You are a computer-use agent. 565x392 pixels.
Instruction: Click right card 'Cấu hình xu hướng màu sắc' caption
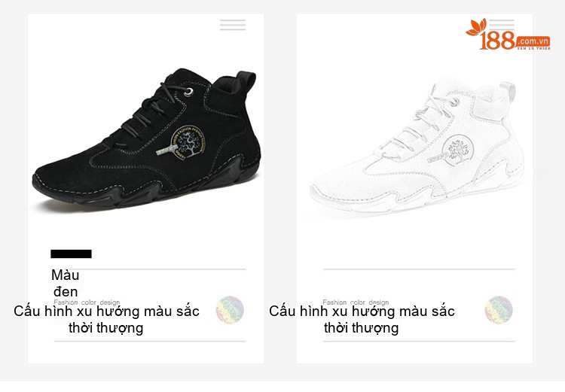tap(362, 311)
